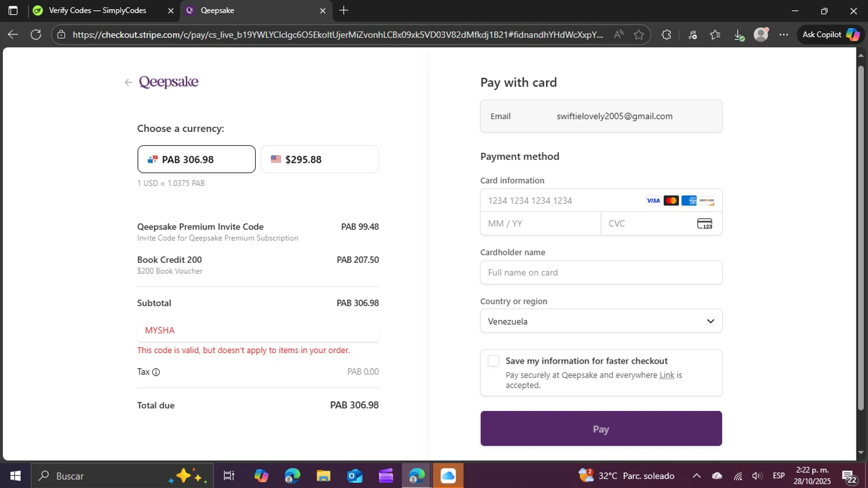Screen dimensions: 868x488
Task: Open the Favorites list icon
Action: pyautogui.click(x=715, y=35)
